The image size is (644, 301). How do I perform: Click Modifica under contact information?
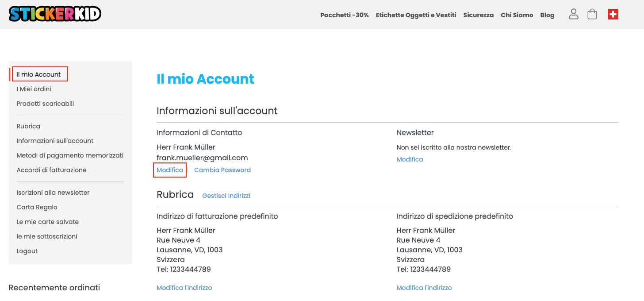(x=169, y=170)
